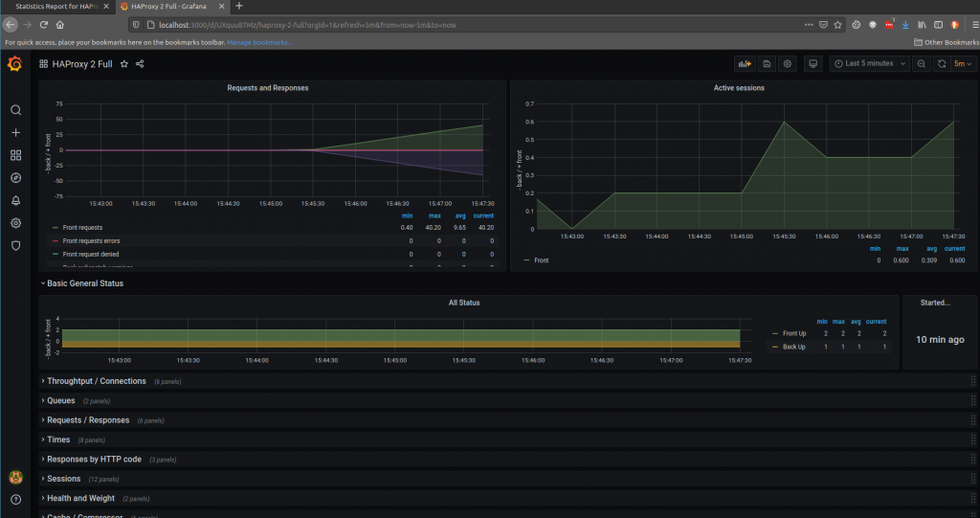
Task: Open the All Status panel title menu
Action: [464, 303]
